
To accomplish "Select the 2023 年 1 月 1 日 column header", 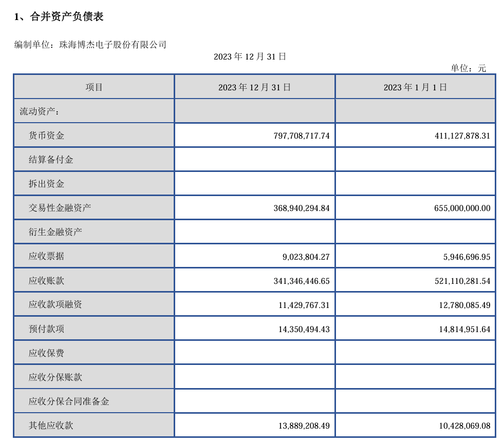I will tap(415, 87).
